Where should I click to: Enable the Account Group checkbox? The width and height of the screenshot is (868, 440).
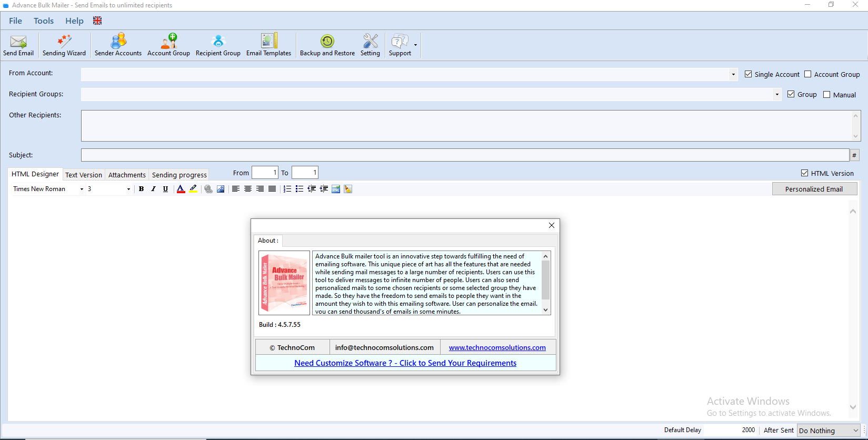click(x=808, y=74)
